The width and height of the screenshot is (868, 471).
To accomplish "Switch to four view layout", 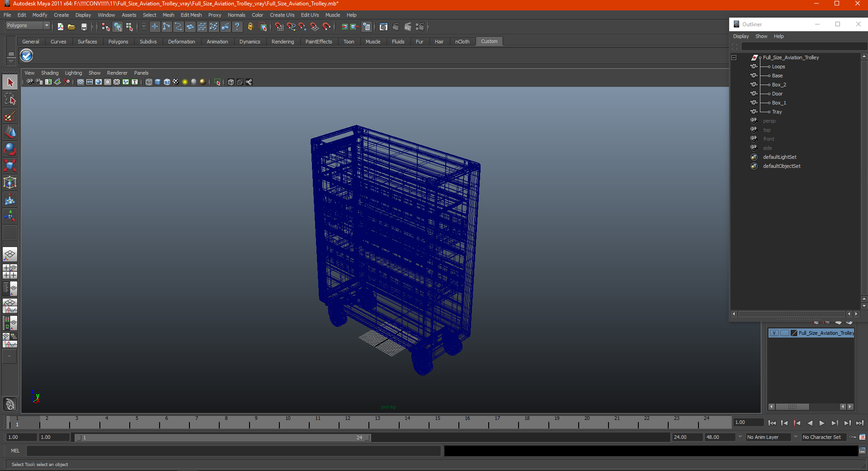I will (10, 271).
